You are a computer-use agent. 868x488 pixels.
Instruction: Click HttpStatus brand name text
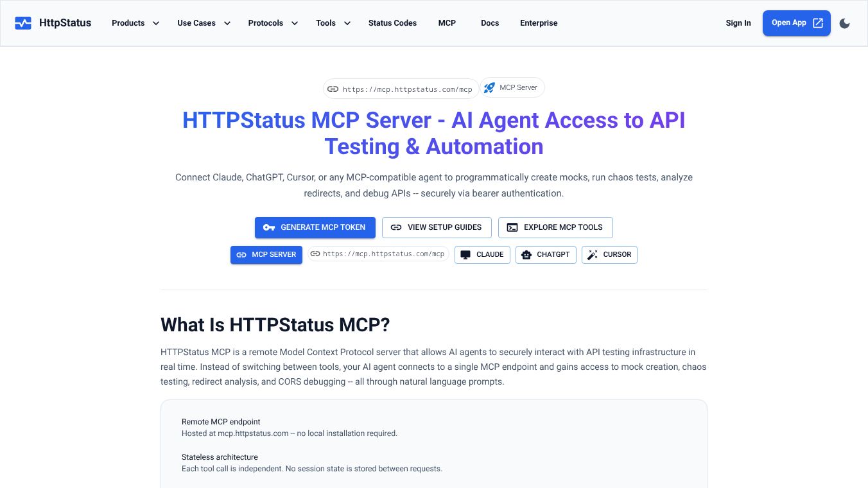pos(65,23)
